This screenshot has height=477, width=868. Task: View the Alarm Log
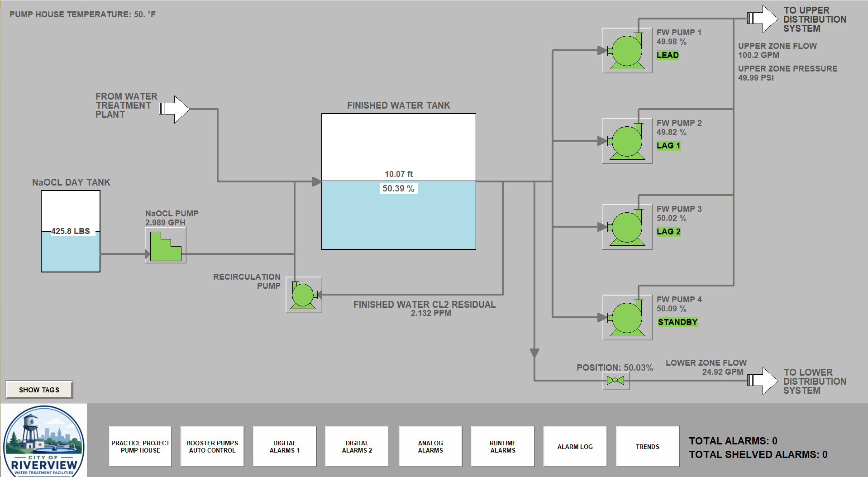tap(575, 447)
